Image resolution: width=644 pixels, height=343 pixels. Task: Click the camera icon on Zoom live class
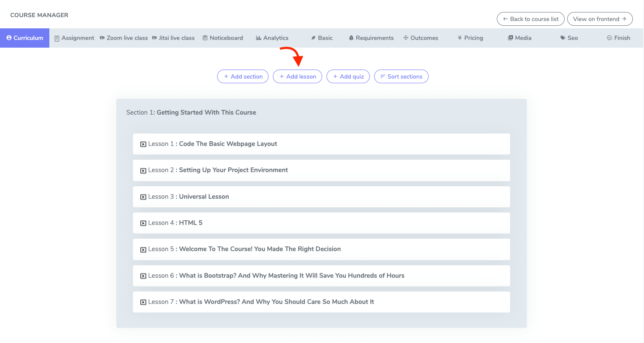pos(103,38)
